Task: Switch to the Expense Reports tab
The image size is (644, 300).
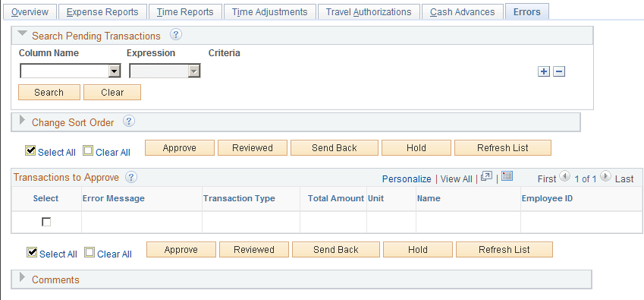Action: pos(102,12)
